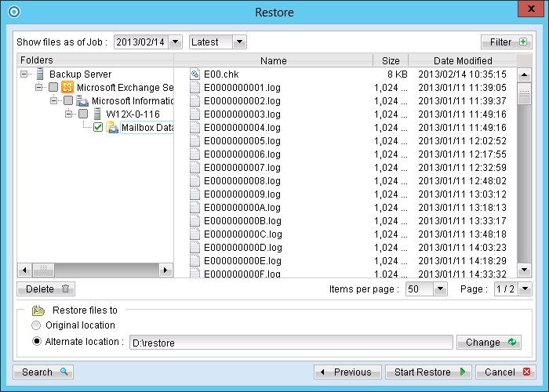Select the Alternate location radio button
The image size is (549, 392).
[x=36, y=341]
